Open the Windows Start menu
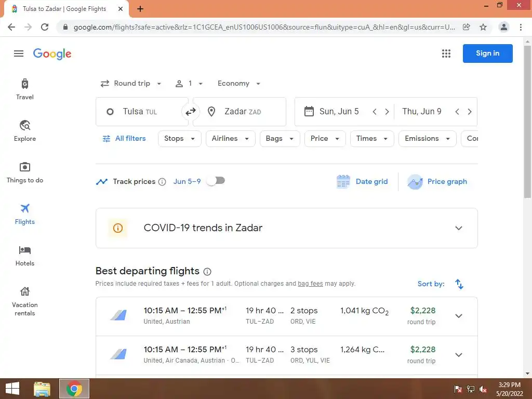 tap(12, 389)
